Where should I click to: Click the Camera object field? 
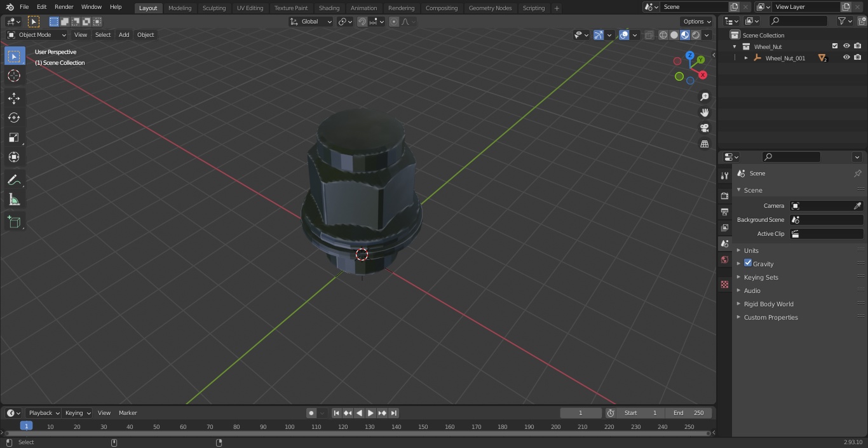[827, 206]
